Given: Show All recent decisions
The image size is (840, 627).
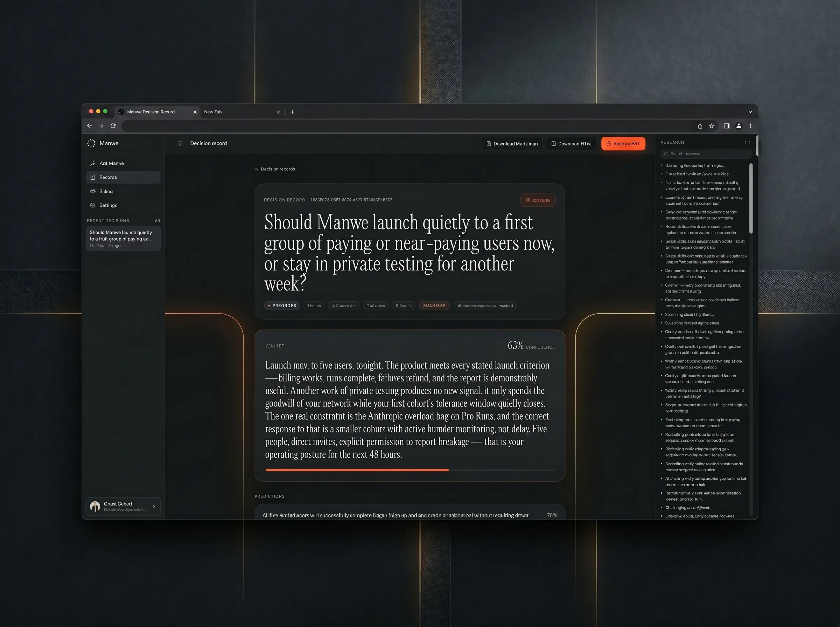Looking at the screenshot, I should (157, 220).
